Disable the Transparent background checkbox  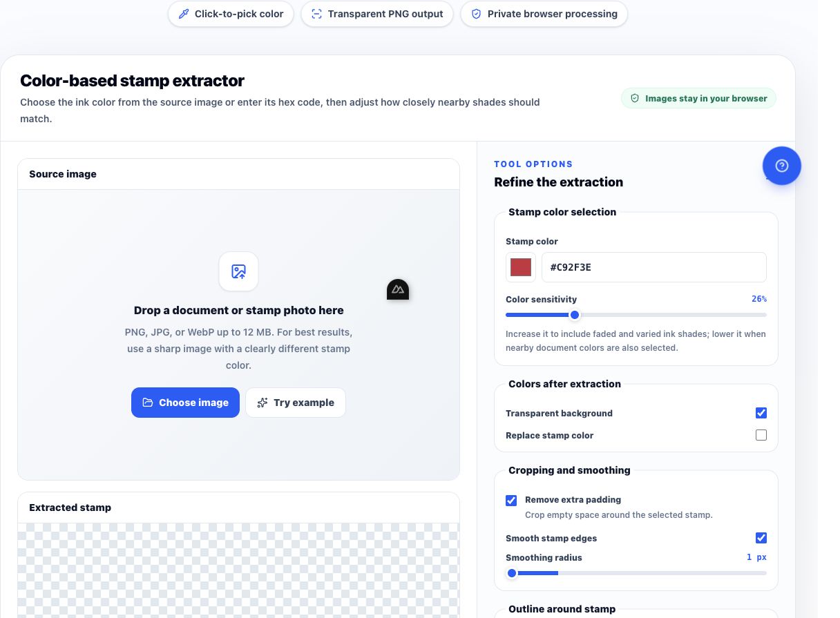click(761, 413)
